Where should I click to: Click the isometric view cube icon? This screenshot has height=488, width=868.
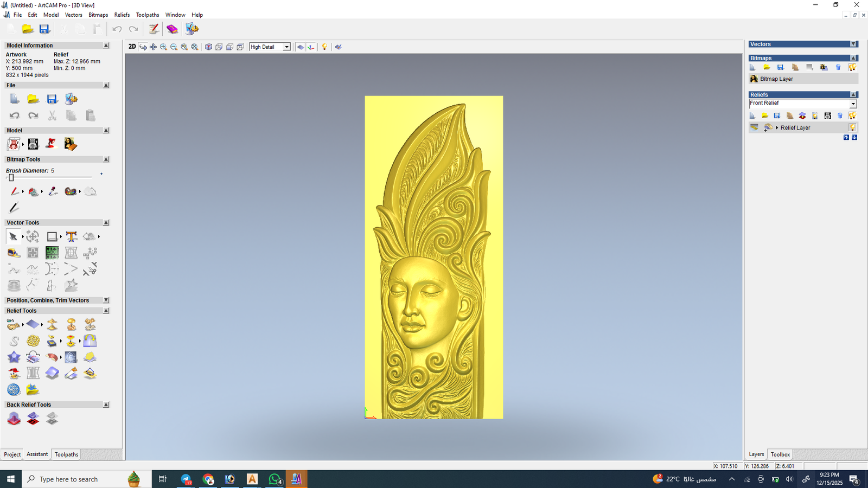(208, 47)
